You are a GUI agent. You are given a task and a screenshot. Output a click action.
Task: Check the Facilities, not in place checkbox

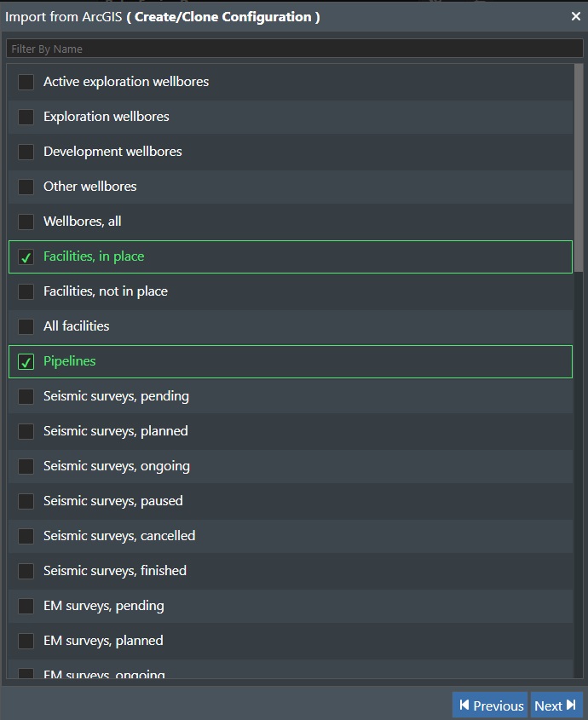(26, 291)
